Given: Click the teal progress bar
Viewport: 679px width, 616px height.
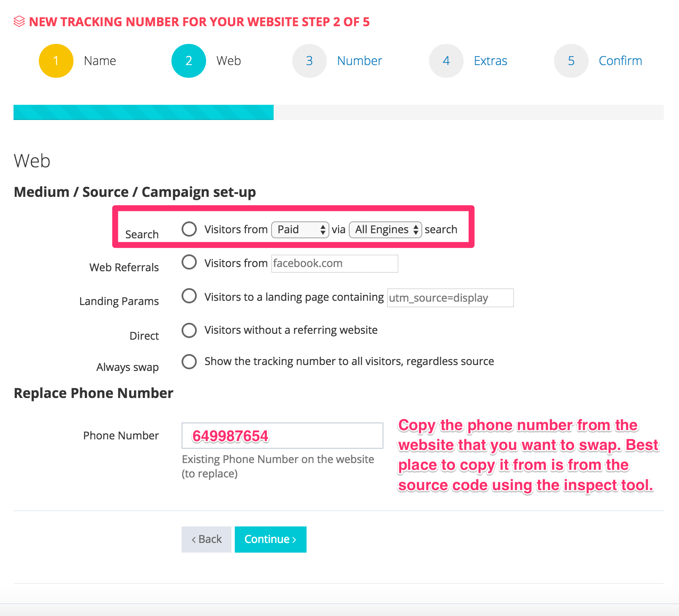Looking at the screenshot, I should [x=144, y=112].
